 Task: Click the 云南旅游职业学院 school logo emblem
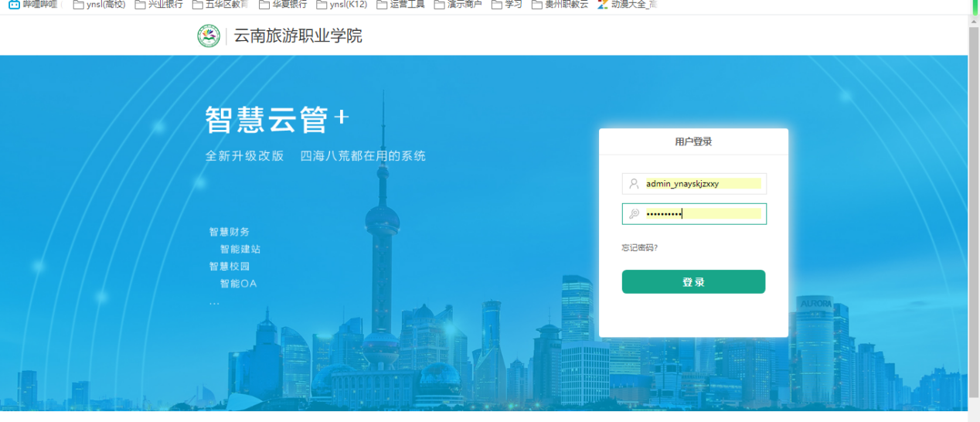coord(209,36)
